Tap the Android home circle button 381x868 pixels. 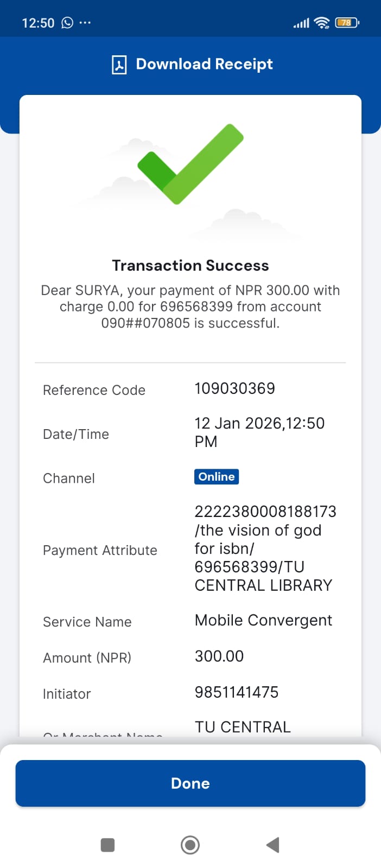190,845
